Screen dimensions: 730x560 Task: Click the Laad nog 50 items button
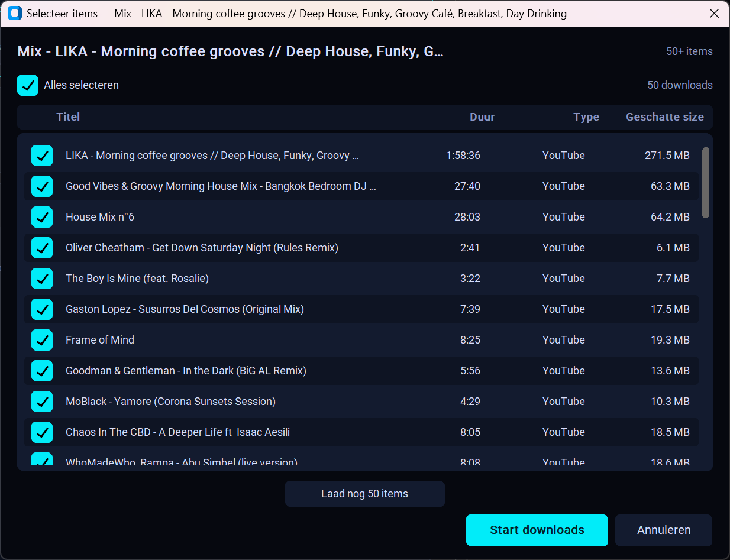pyautogui.click(x=364, y=494)
